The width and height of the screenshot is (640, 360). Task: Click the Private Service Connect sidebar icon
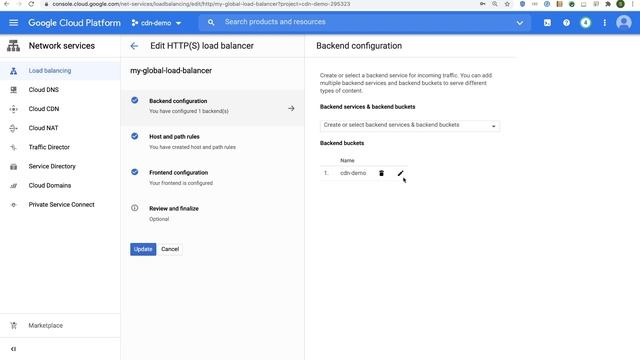(13, 205)
